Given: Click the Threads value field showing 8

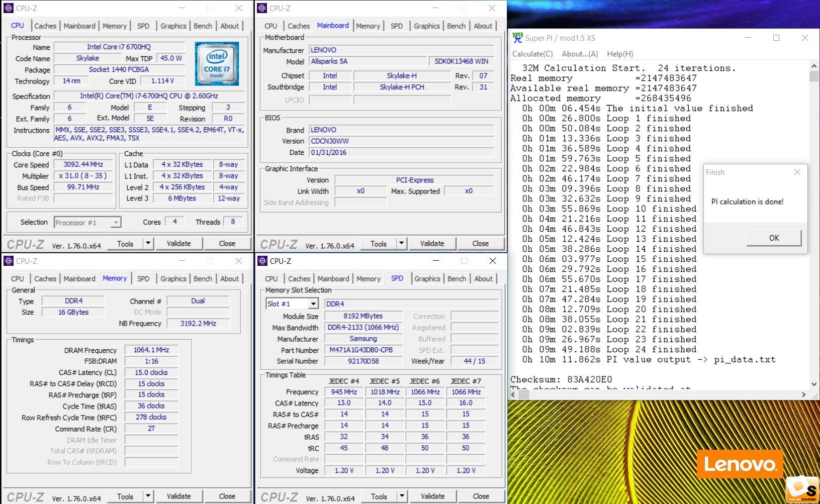Looking at the screenshot, I should point(233,222).
